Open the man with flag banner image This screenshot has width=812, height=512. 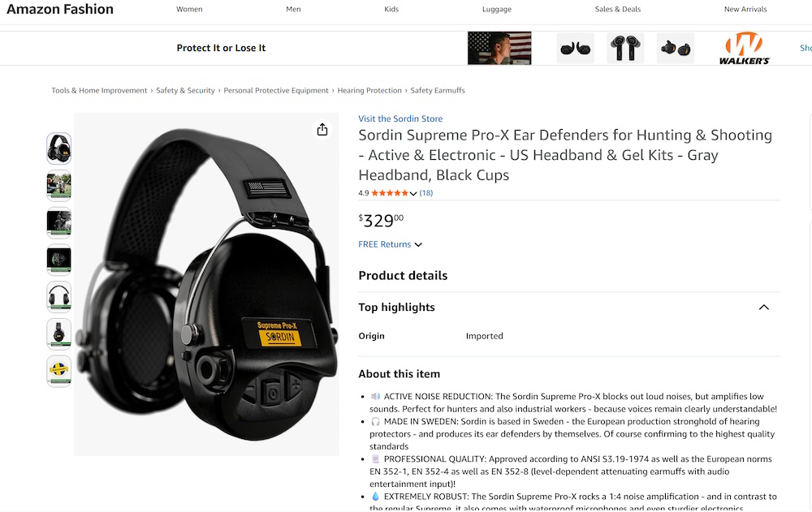499,48
